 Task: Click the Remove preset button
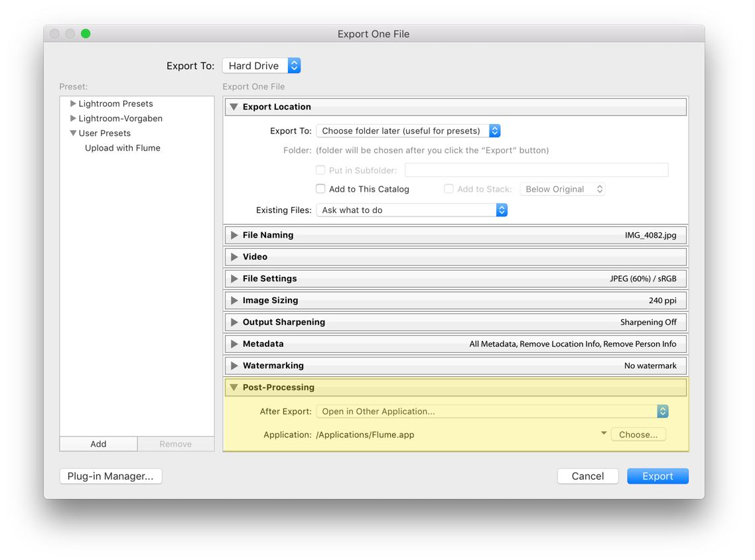[176, 444]
